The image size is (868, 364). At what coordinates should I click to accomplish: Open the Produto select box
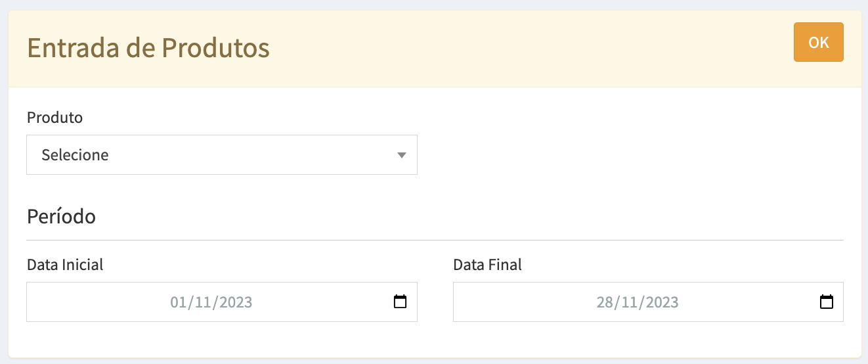click(221, 155)
